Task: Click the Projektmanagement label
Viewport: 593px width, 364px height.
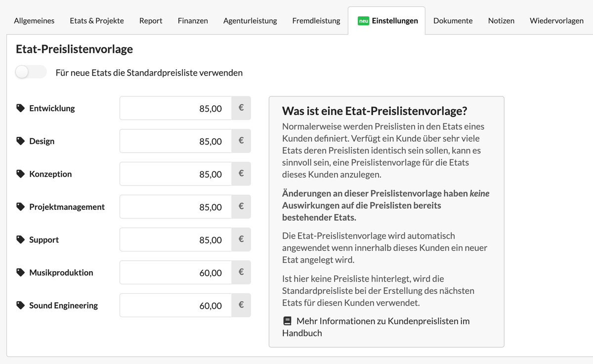Action: [67, 207]
